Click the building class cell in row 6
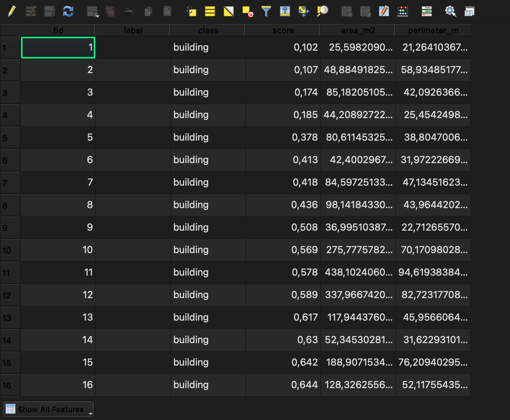510x420 pixels. point(207,160)
